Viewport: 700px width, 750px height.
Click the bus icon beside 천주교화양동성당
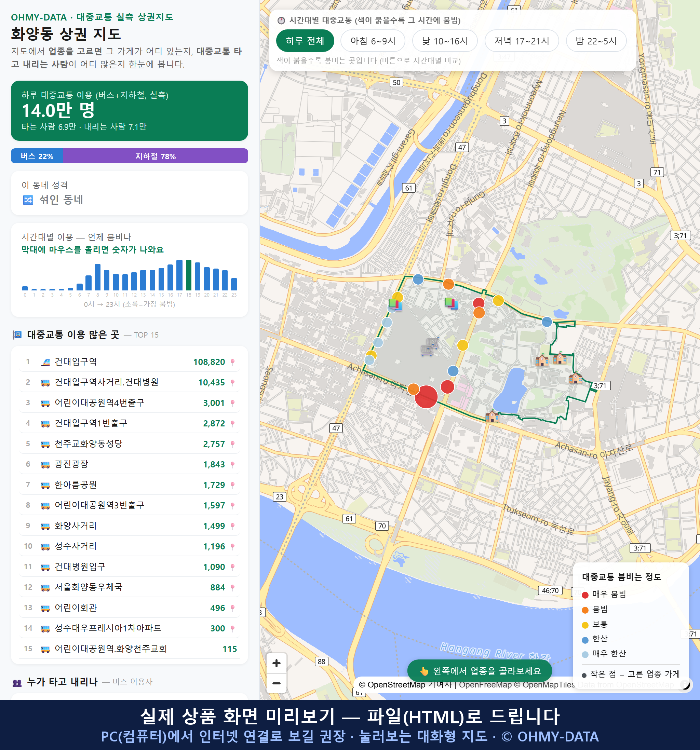[x=45, y=445]
